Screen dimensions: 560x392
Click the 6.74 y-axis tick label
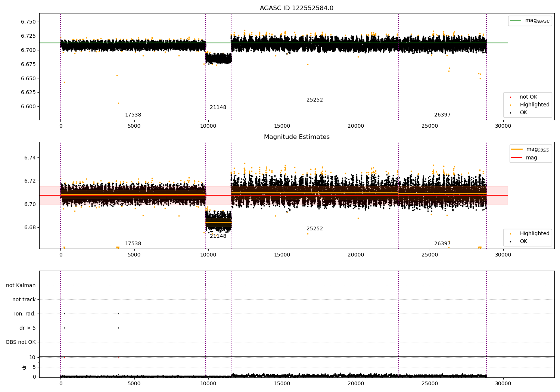click(x=30, y=158)
